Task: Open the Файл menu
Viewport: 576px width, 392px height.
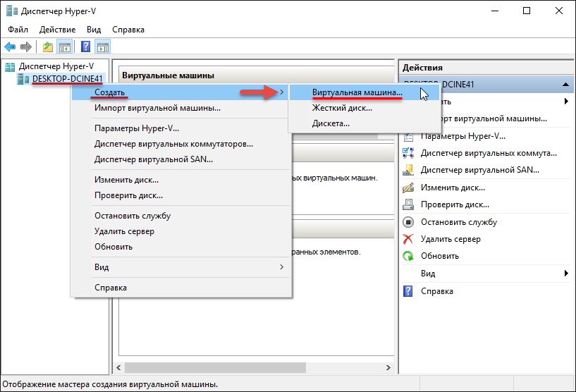Action: pyautogui.click(x=18, y=30)
